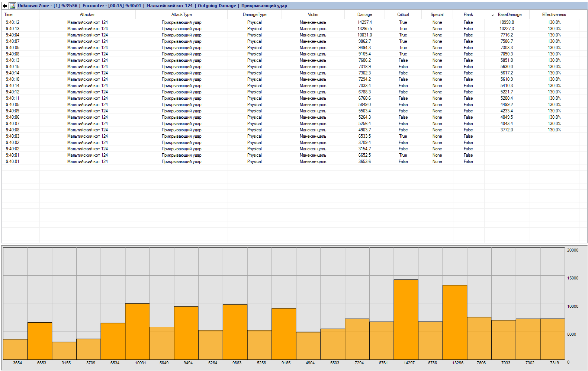The image size is (588, 371).
Task: Click the chart bar labeled 3654
Action: pos(15,349)
